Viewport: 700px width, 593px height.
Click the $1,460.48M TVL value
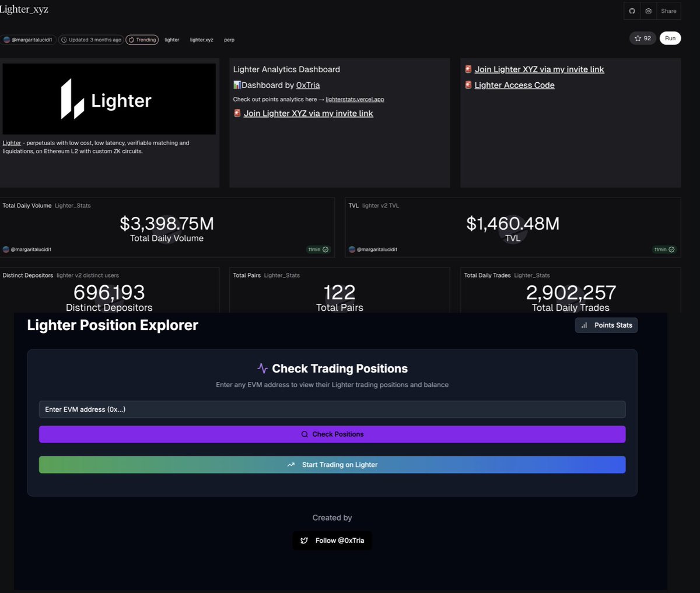(x=513, y=223)
